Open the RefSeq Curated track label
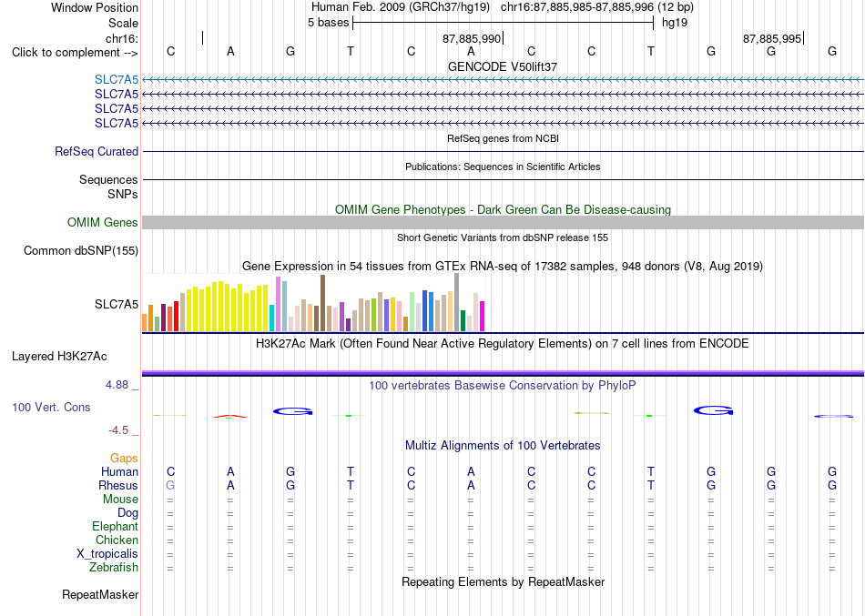This screenshot has width=865, height=616. tap(96, 151)
